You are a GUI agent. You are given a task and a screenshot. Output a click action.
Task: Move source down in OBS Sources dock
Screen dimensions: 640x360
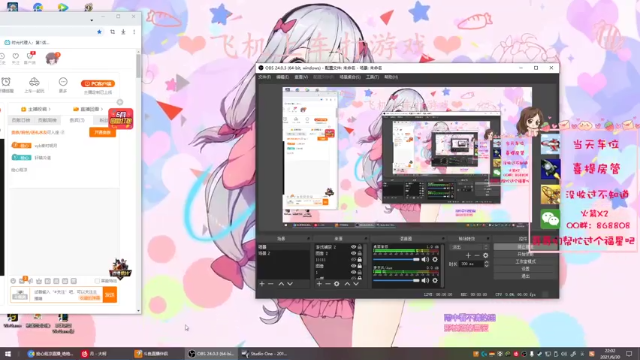click(356, 284)
